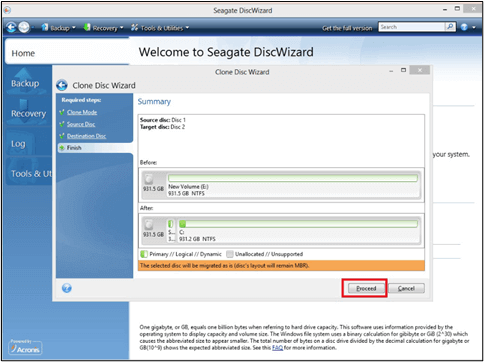484x362 pixels.
Task: Go to the Clone Mode step
Action: pyautogui.click(x=82, y=112)
